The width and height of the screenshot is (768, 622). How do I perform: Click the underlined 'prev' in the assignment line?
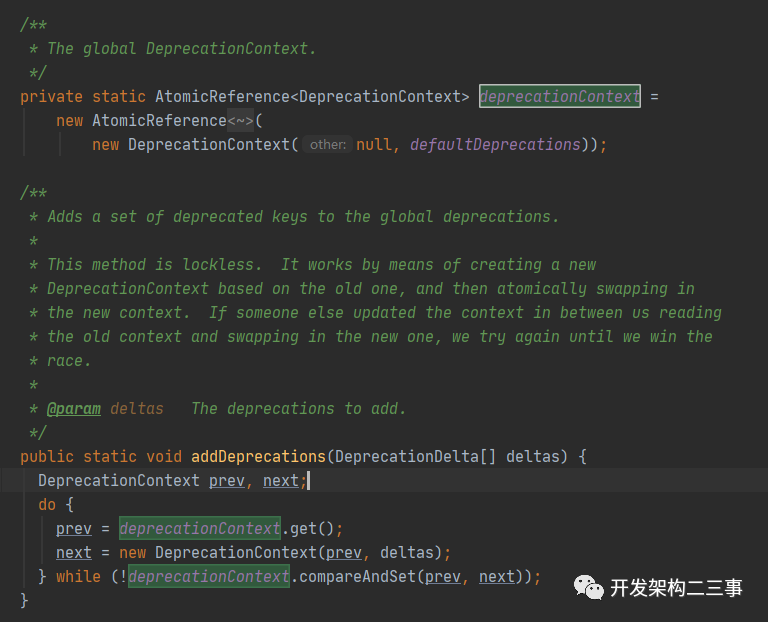(x=74, y=529)
